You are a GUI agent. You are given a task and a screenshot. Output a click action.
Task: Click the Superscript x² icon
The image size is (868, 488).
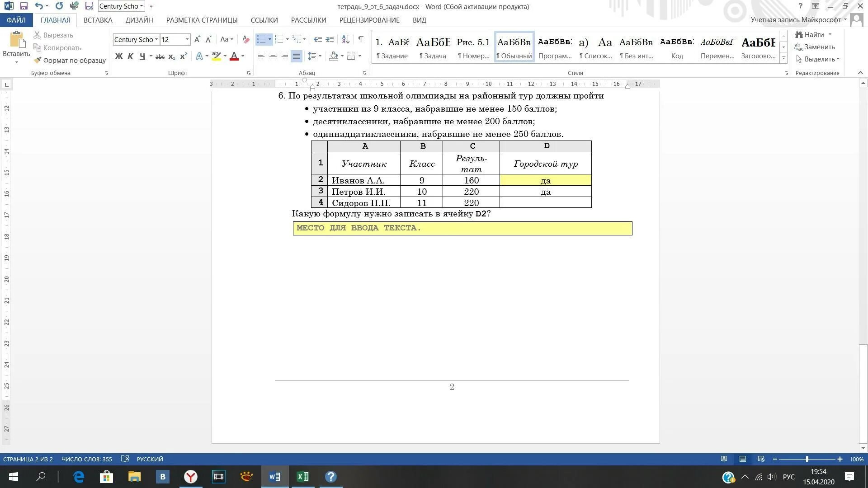(183, 56)
